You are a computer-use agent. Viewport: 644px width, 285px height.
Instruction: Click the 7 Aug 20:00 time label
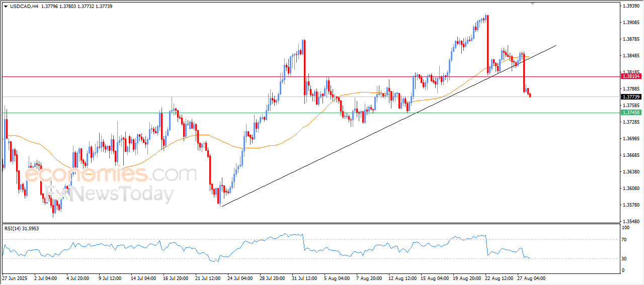[x=368, y=278]
